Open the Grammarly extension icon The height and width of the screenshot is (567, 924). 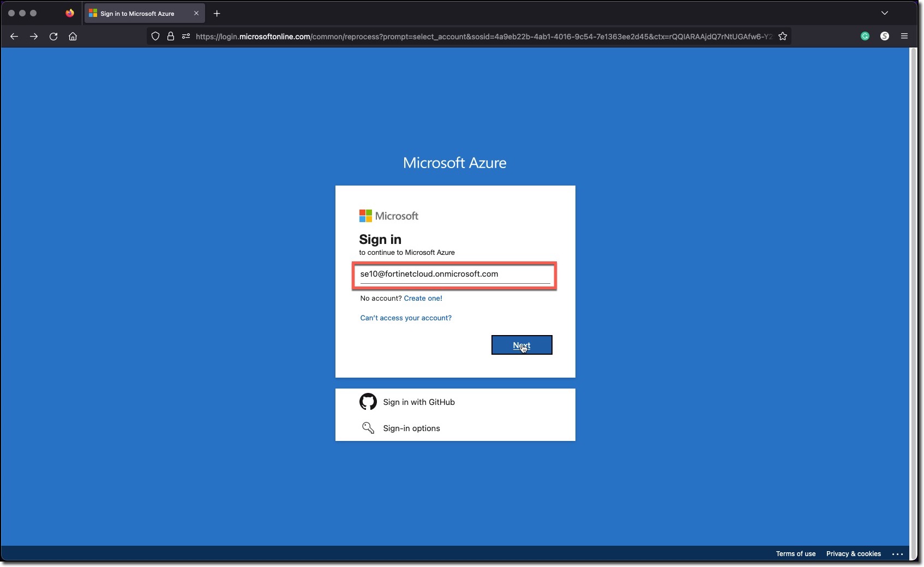(x=865, y=36)
